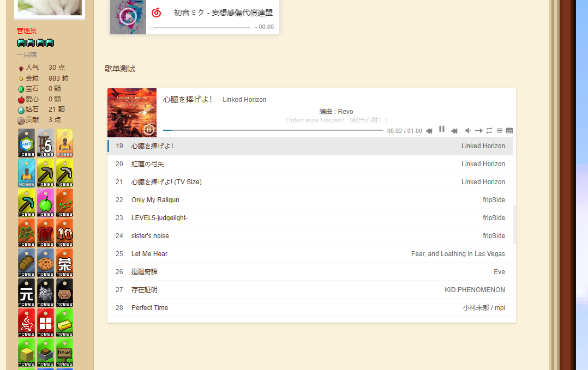Click the four diamond helmets rank row
The image size is (588, 370).
(35, 43)
